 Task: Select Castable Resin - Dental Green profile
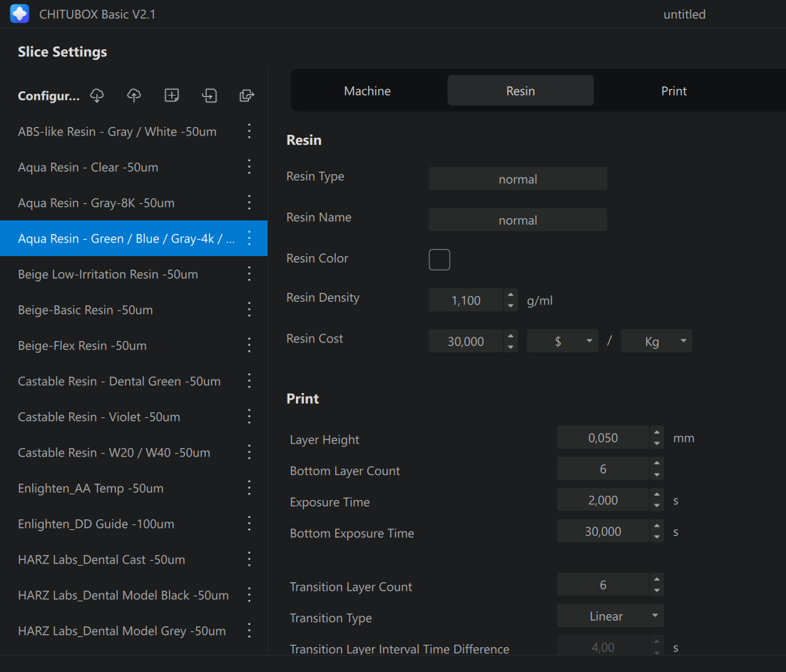[133, 381]
